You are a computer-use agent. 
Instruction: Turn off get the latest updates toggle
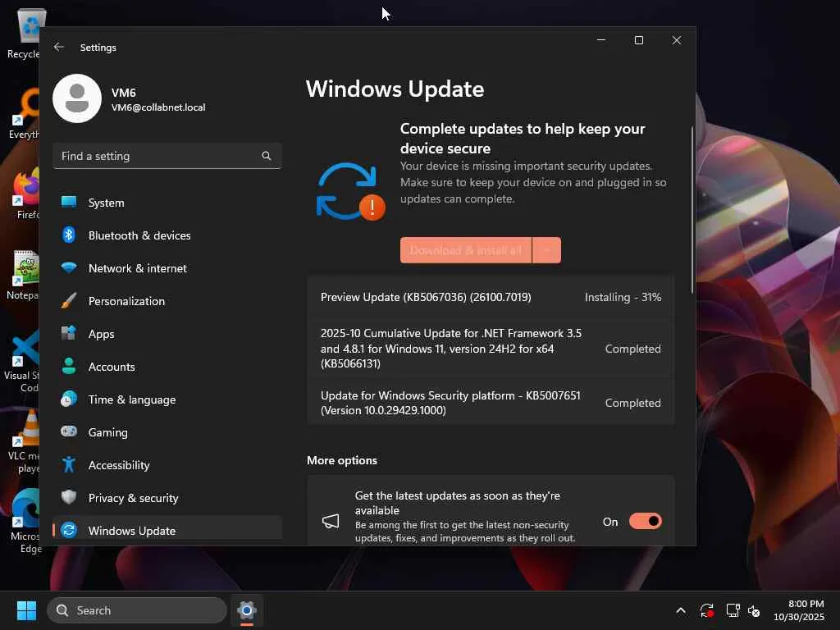pyautogui.click(x=646, y=521)
